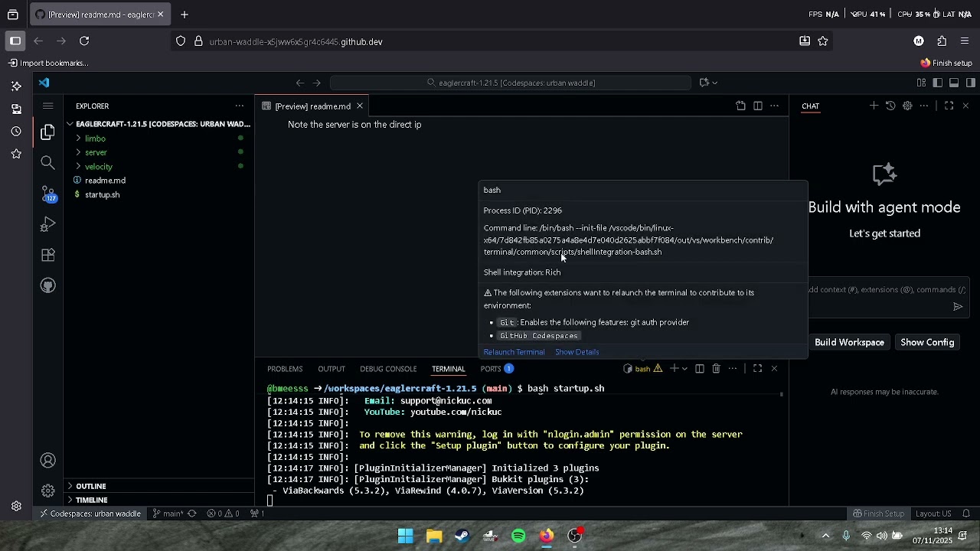Click the Show Config button

(x=927, y=342)
